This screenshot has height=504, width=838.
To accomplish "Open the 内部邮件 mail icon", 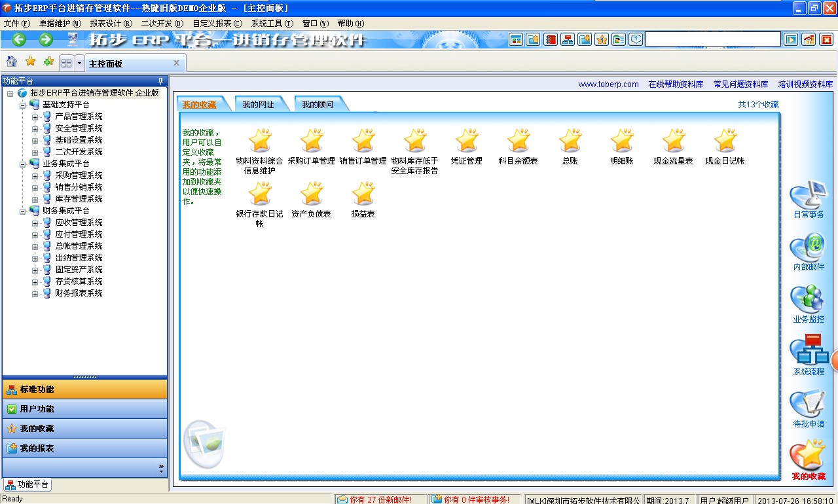I will [809, 248].
